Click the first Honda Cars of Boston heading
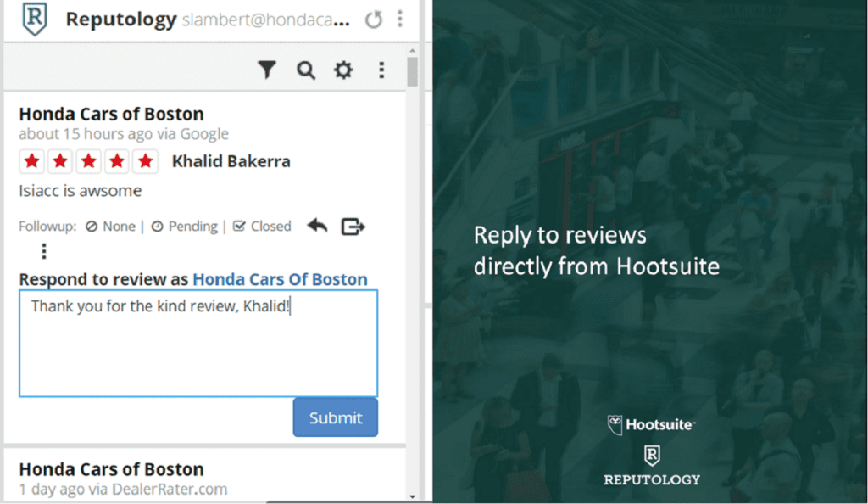 111,114
